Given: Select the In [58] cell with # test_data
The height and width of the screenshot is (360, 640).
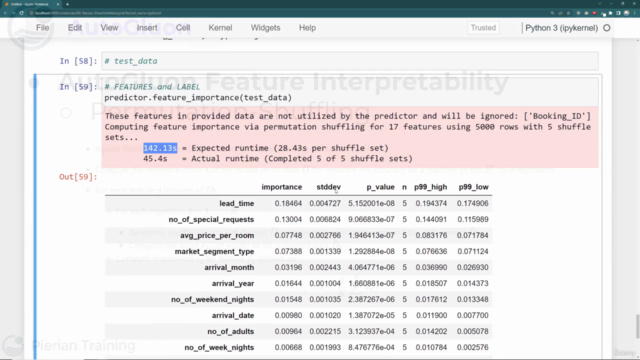Looking at the screenshot, I should (x=350, y=61).
